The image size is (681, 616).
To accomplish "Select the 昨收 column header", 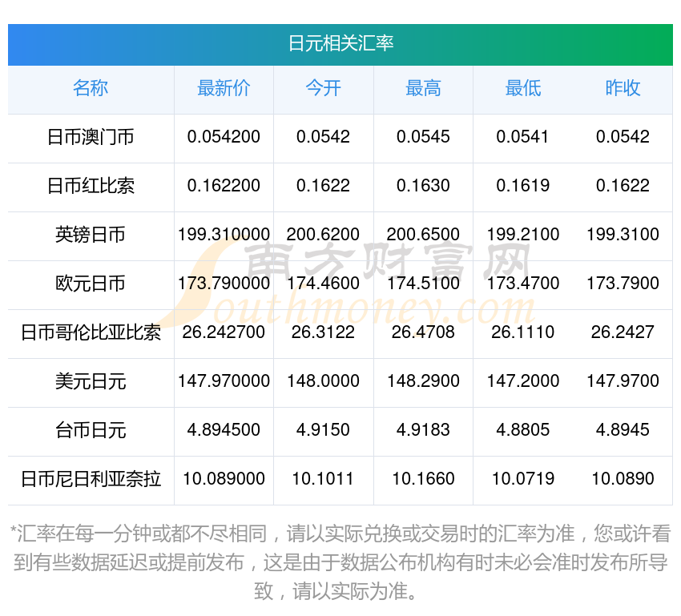I will pos(623,88).
